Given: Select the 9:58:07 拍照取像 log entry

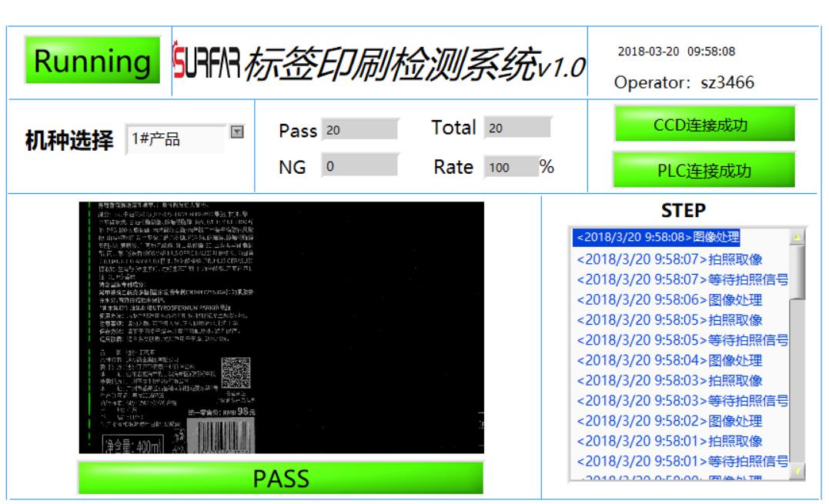Looking at the screenshot, I should coord(670,259).
